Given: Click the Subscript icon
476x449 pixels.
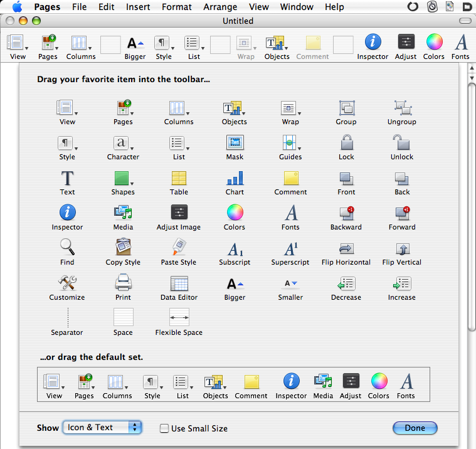Looking at the screenshot, I should (x=235, y=249).
